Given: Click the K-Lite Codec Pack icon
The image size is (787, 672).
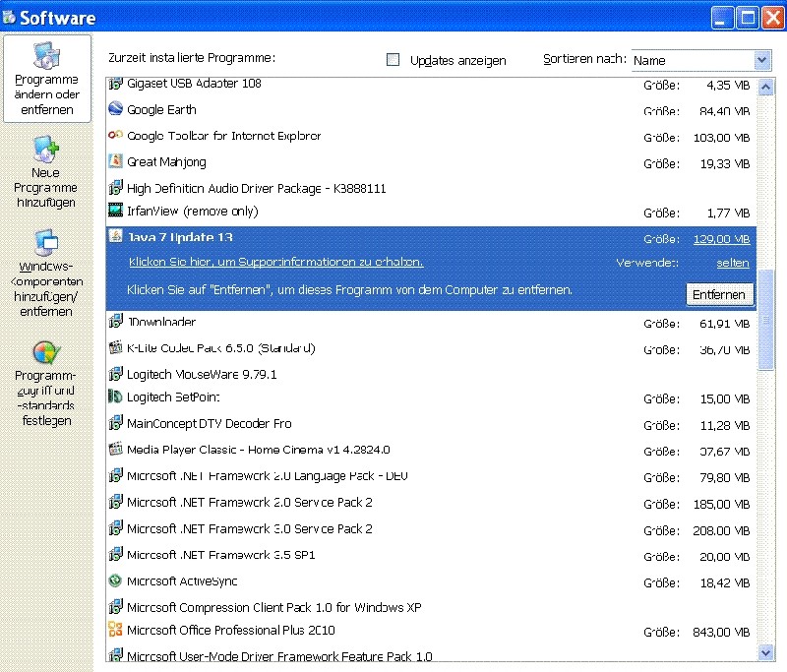Looking at the screenshot, I should (115, 348).
